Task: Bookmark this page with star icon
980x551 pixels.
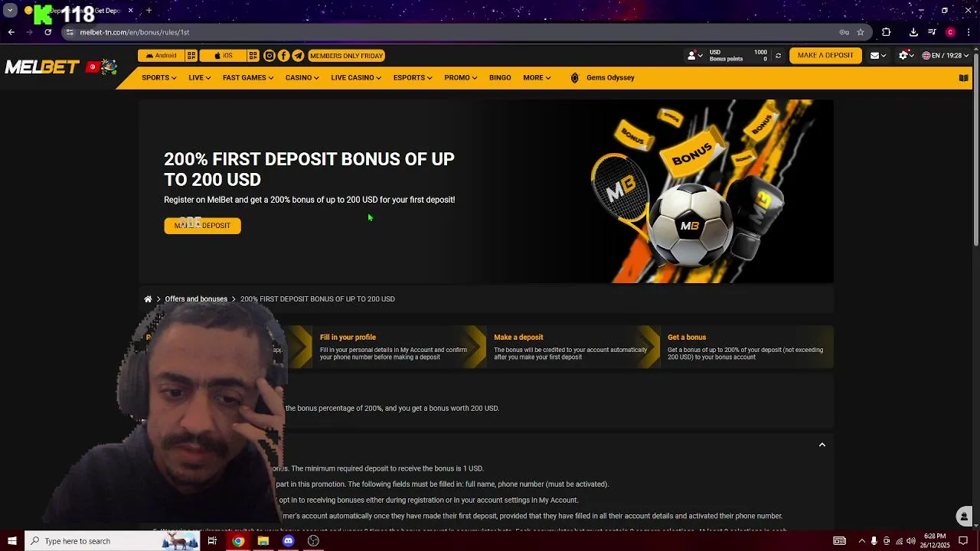Action: (861, 32)
